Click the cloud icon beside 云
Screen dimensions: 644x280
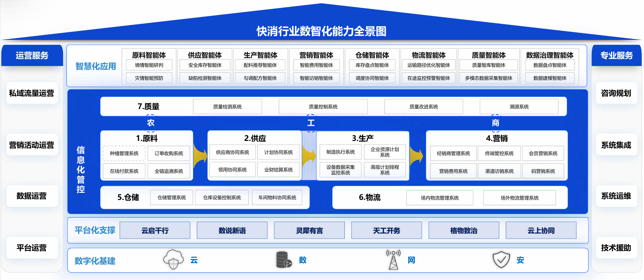pos(173,259)
